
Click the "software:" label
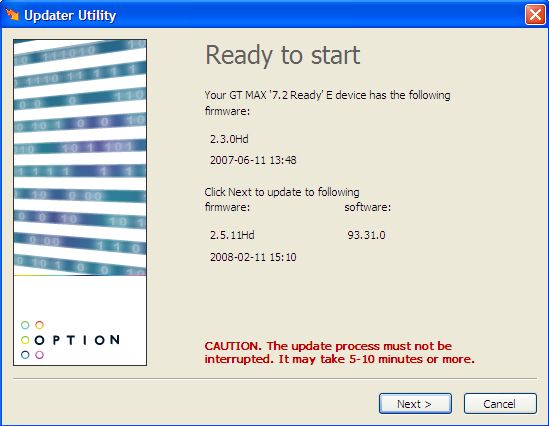367,207
